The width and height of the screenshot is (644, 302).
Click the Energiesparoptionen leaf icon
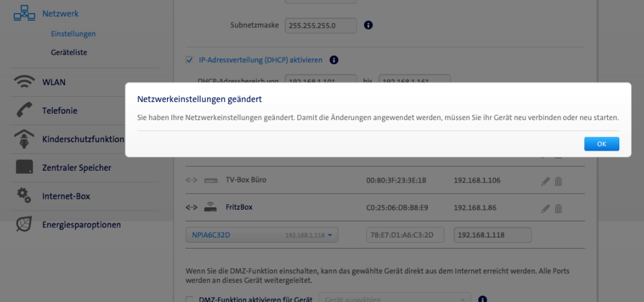[25, 225]
